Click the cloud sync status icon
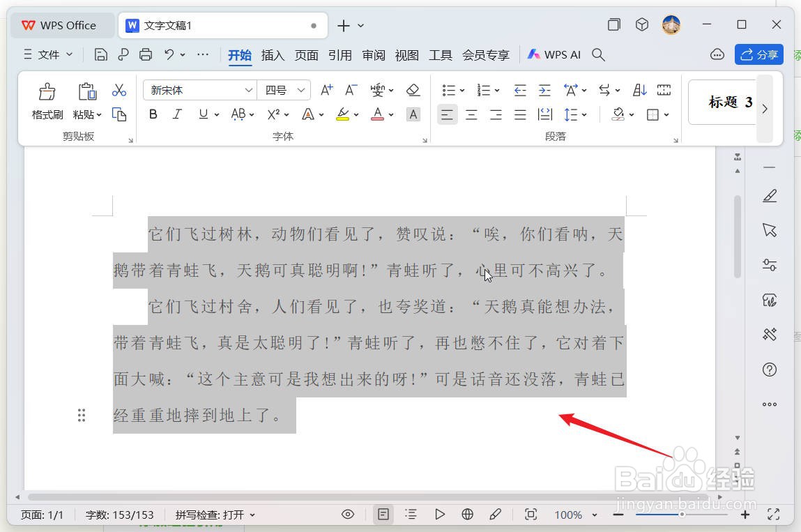The image size is (801, 532). tap(717, 54)
